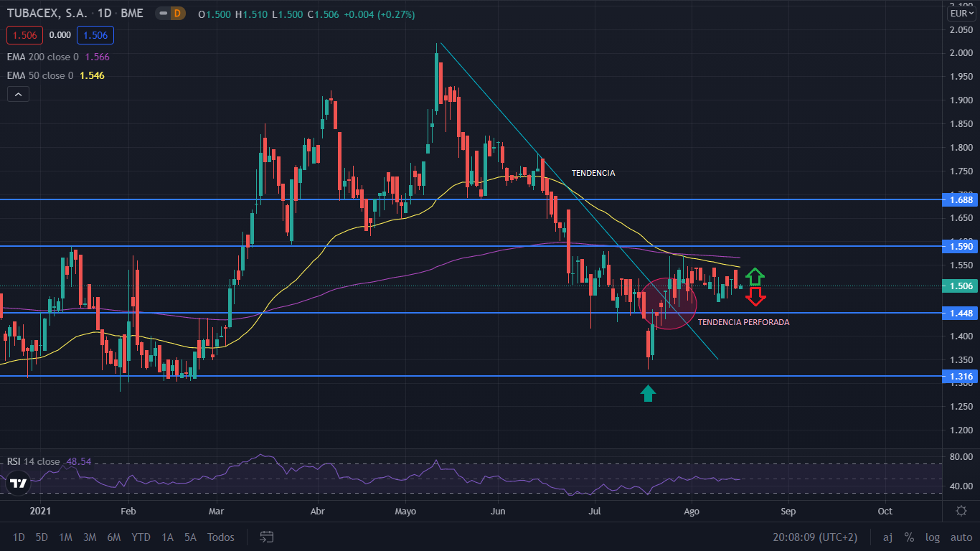The width and height of the screenshot is (980, 551).
Task: Select the 6M date range
Action: click(x=113, y=537)
